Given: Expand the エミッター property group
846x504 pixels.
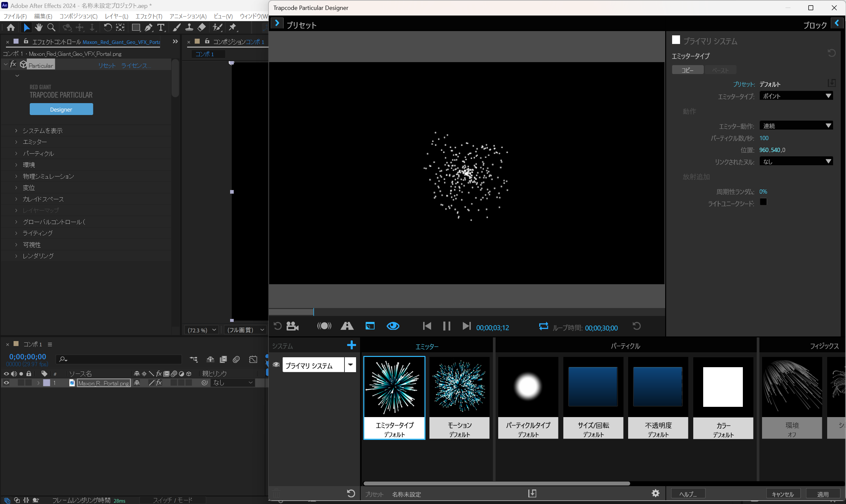Looking at the screenshot, I should tap(16, 142).
